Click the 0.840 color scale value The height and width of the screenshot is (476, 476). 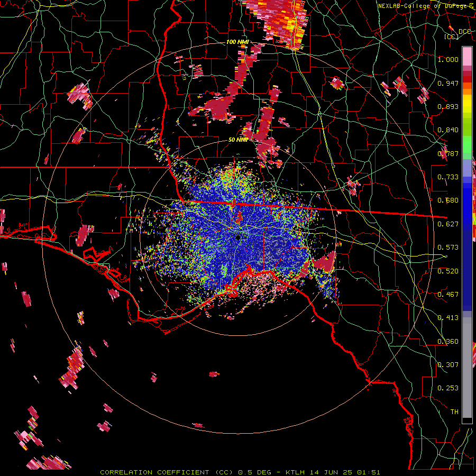pos(448,130)
